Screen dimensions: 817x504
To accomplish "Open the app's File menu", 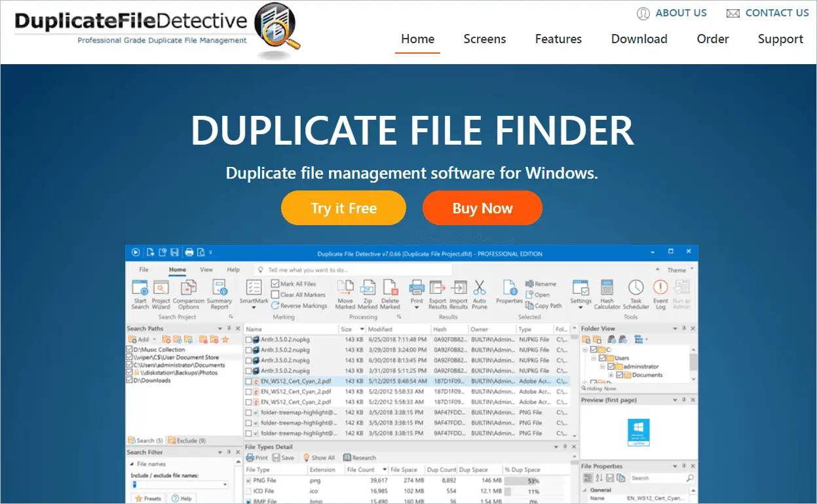I will click(143, 270).
